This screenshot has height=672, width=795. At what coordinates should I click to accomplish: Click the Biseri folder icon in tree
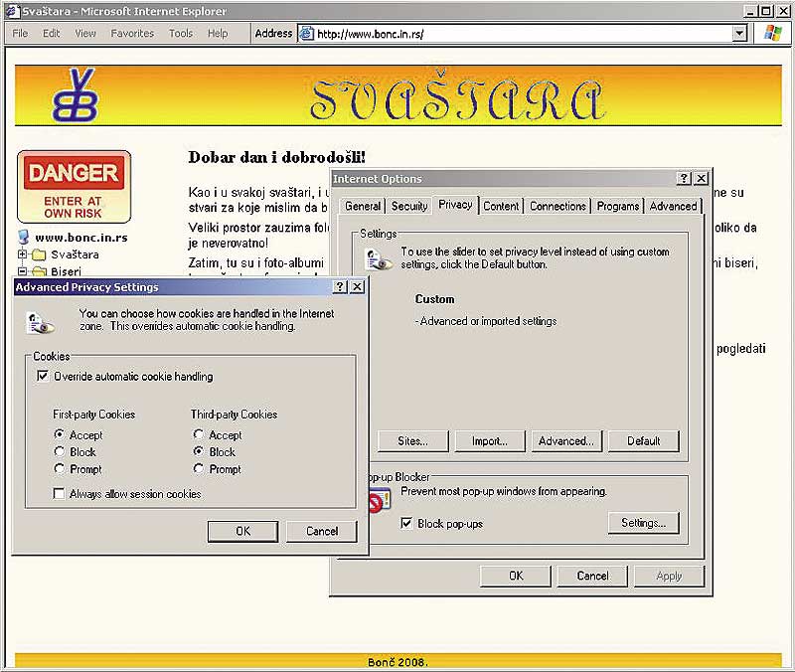pos(39,271)
